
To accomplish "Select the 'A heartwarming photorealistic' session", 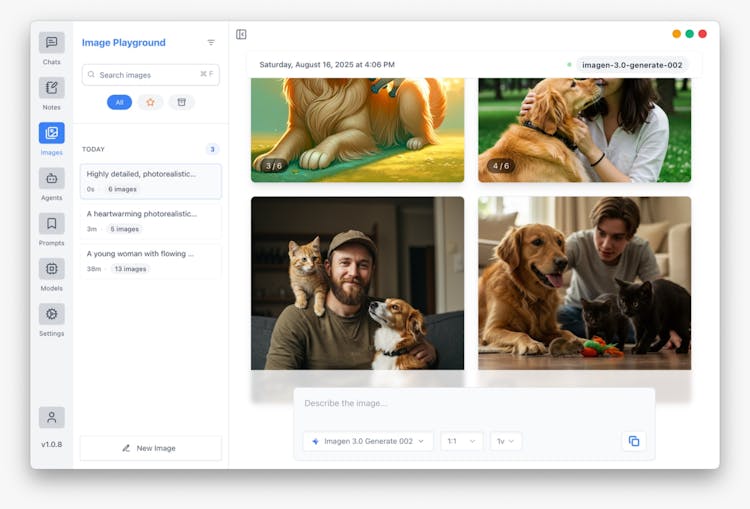I will coord(150,221).
